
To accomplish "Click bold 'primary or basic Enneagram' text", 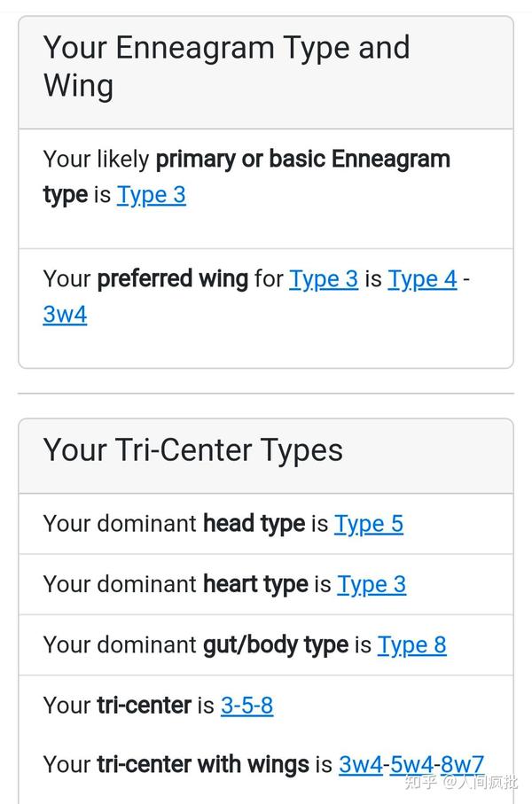I will pyautogui.click(x=302, y=159).
